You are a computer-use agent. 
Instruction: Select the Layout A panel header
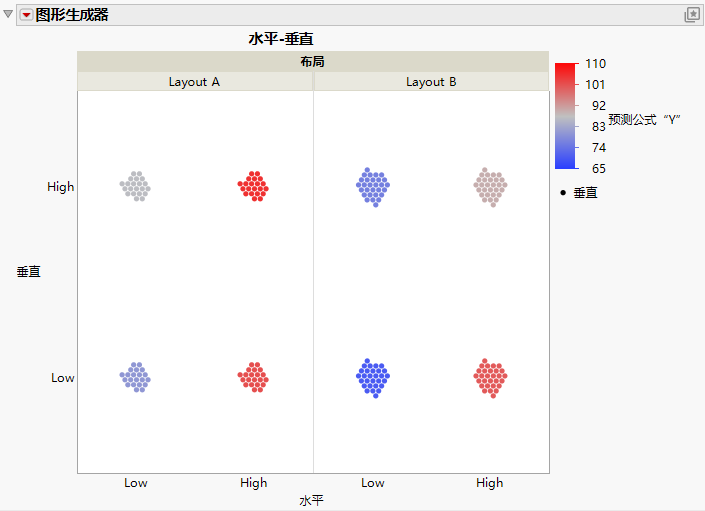(x=195, y=82)
